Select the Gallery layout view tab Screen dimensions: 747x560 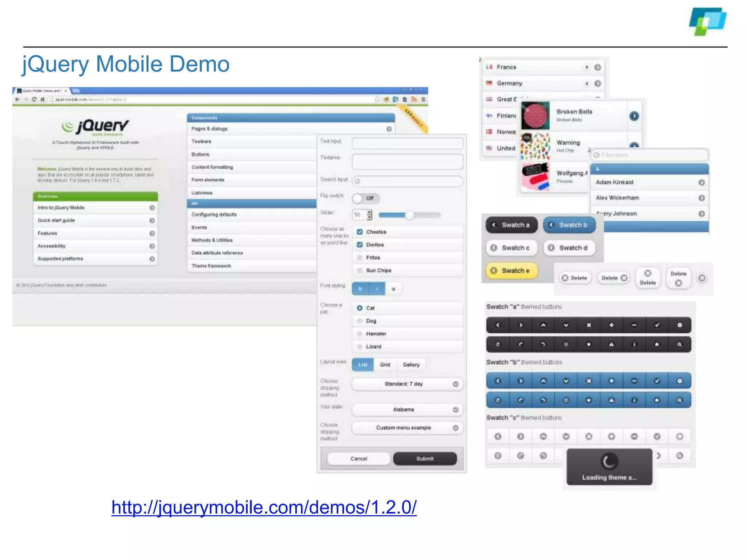(x=411, y=365)
